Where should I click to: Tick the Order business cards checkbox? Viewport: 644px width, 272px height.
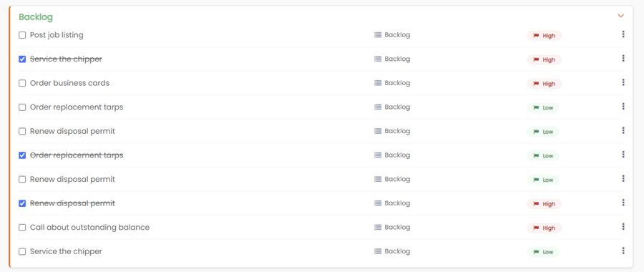click(x=22, y=84)
